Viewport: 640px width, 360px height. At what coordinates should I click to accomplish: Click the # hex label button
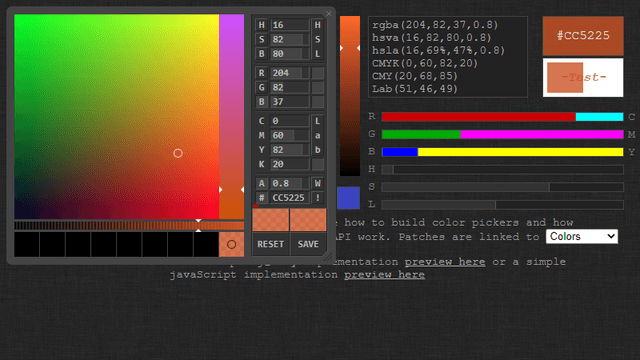(262, 198)
